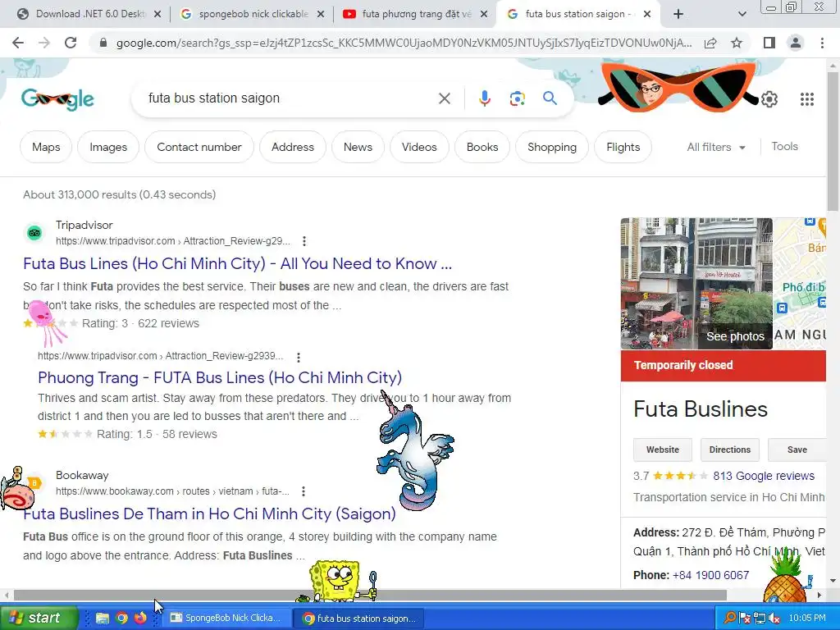
Task: Select the Videos filter
Action: [419, 147]
